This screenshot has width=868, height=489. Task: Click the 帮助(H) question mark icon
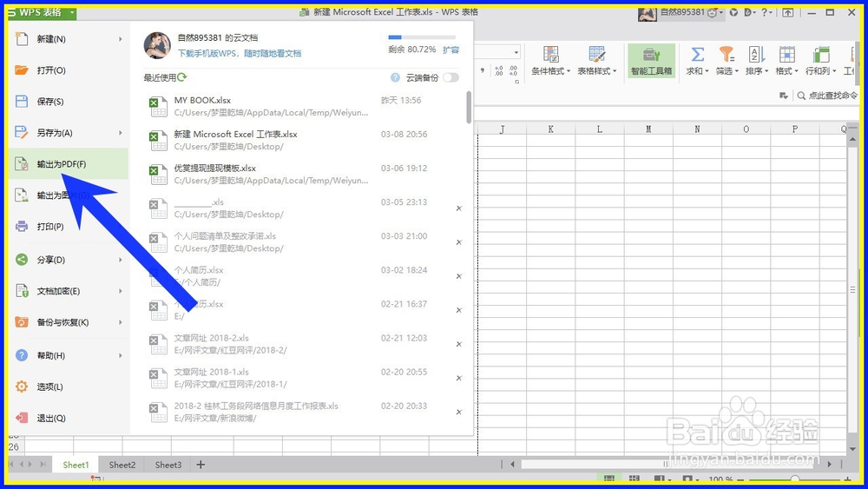(22, 355)
